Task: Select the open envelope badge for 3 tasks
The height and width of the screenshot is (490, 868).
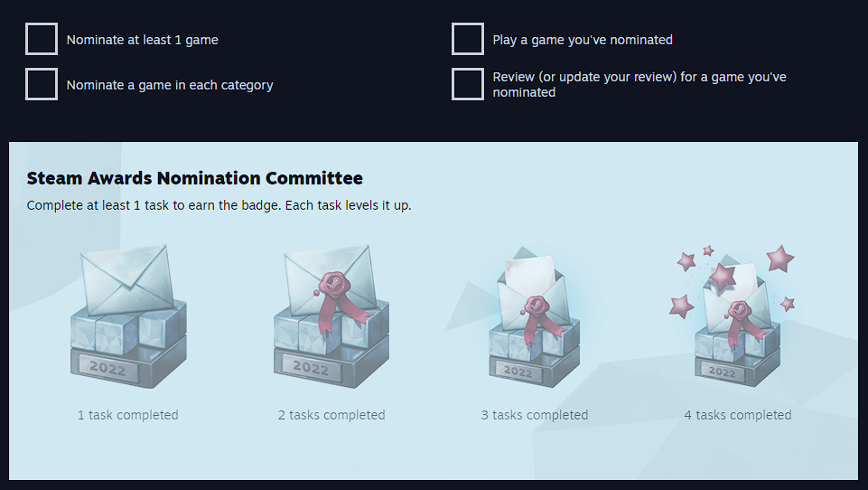Action: 535,316
